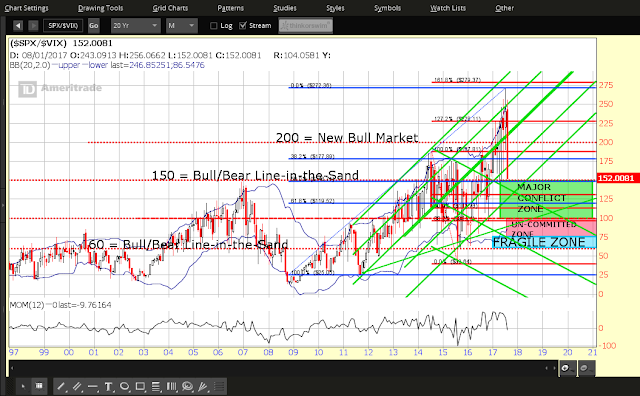The width and height of the screenshot is (640, 396).
Task: Click the MAJOR CONFLICT ZONE green box
Action: pyautogui.click(x=546, y=199)
